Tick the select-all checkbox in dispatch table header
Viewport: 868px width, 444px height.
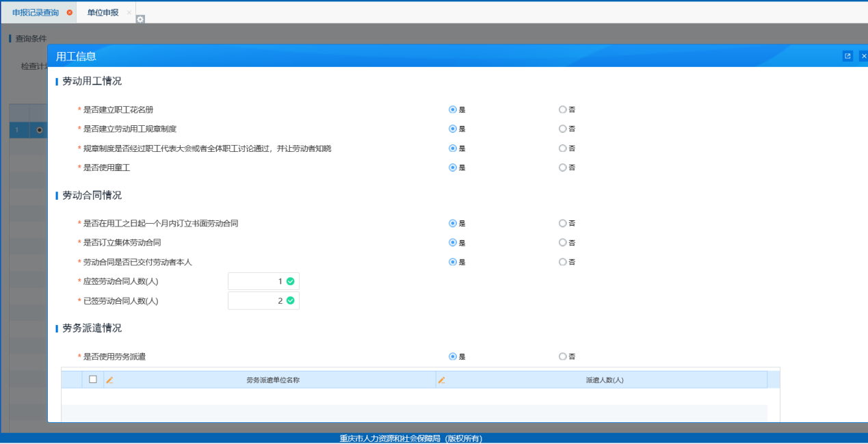(x=93, y=379)
